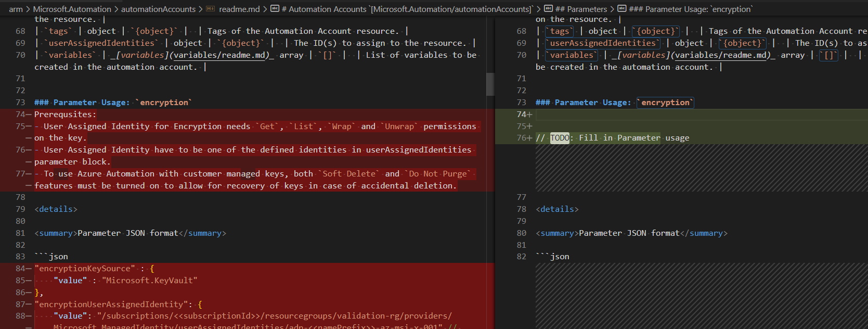Click the highlighted TODO word in right pane
Image resolution: width=868 pixels, height=329 pixels.
coord(560,138)
